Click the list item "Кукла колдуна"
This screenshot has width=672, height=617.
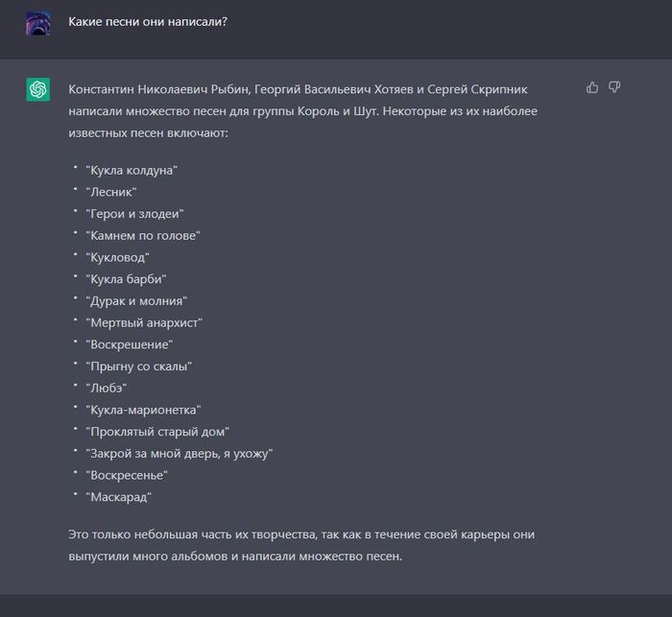(132, 170)
